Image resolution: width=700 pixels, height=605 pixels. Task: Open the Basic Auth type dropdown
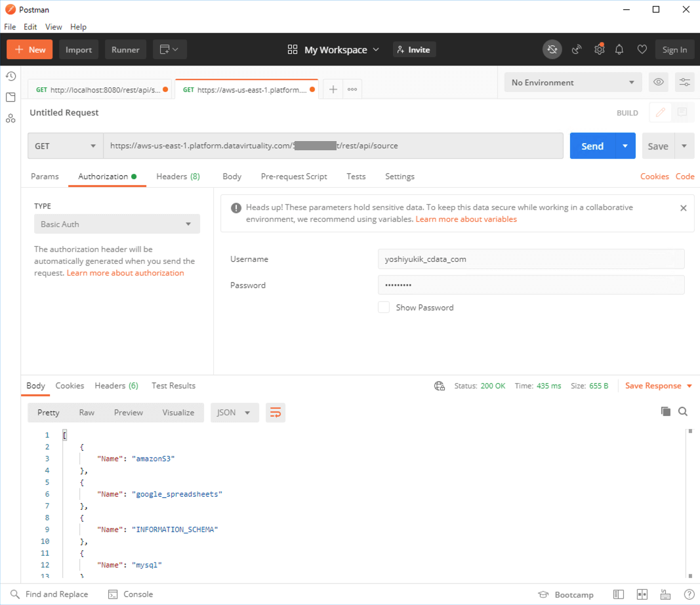click(x=117, y=224)
